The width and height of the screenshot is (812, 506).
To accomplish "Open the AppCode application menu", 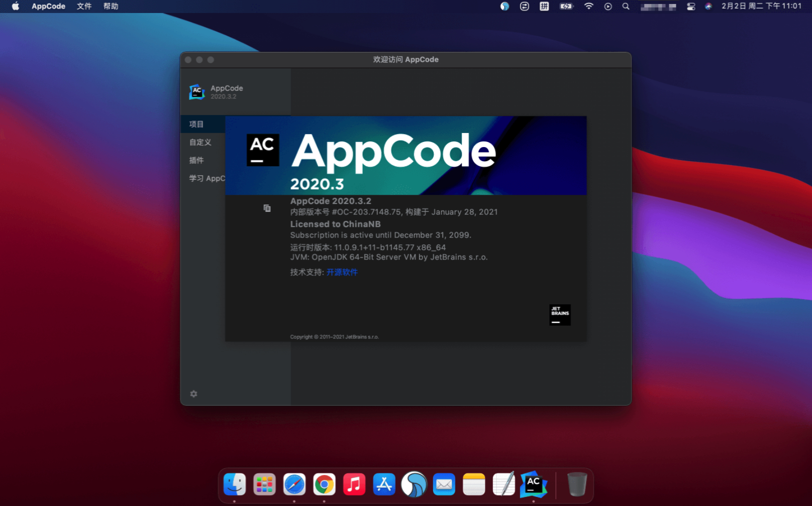I will pyautogui.click(x=48, y=6).
